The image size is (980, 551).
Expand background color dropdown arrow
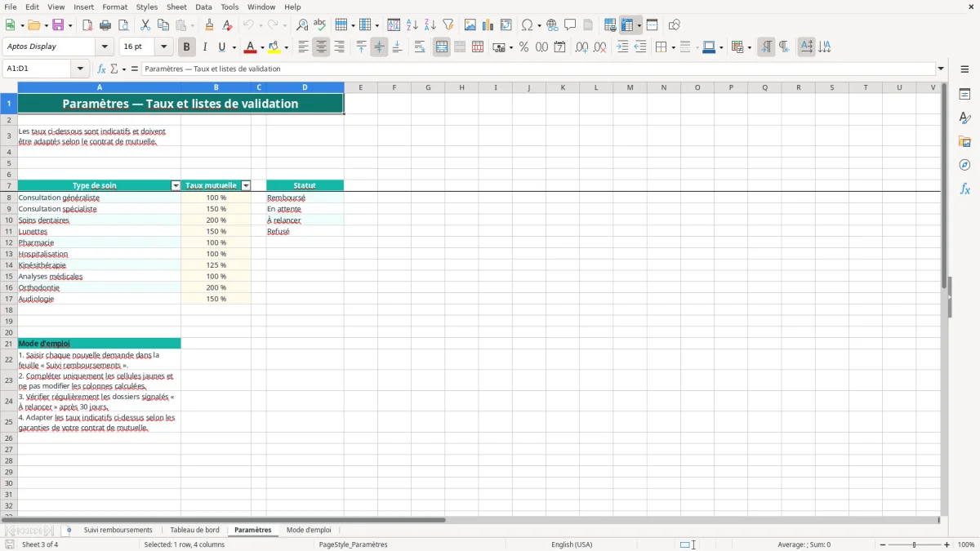click(286, 47)
